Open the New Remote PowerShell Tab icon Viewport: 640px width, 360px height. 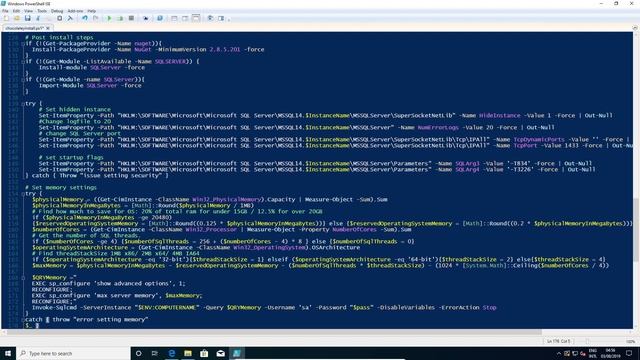[x=145, y=18]
